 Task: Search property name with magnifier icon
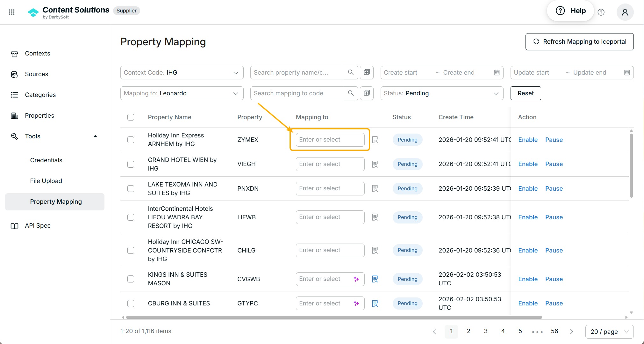[x=351, y=72]
